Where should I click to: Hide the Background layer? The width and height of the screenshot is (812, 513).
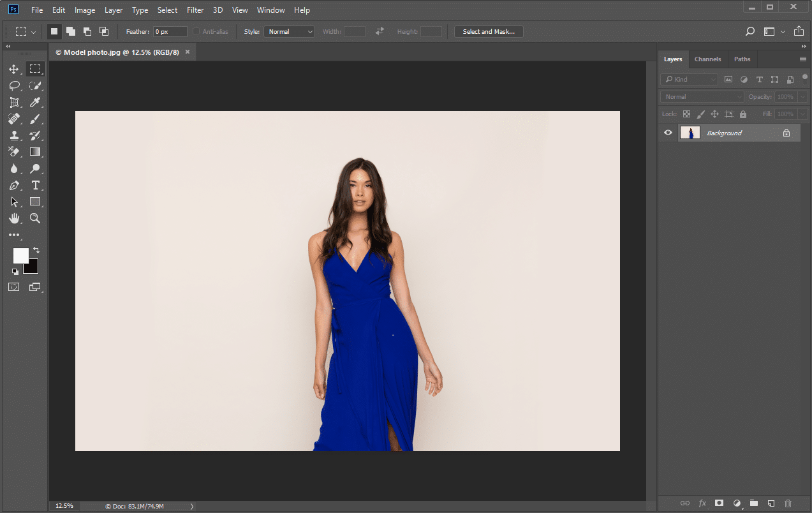coord(668,133)
